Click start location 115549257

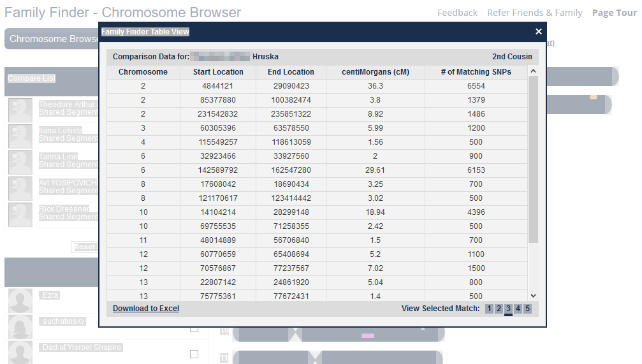218,142
